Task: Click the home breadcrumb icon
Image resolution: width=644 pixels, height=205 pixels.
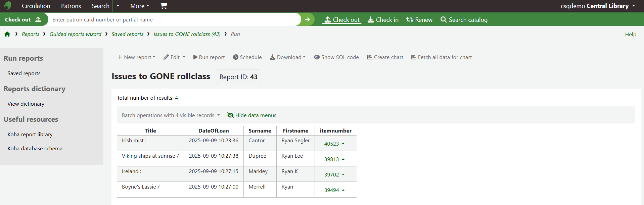Action: click(7, 34)
